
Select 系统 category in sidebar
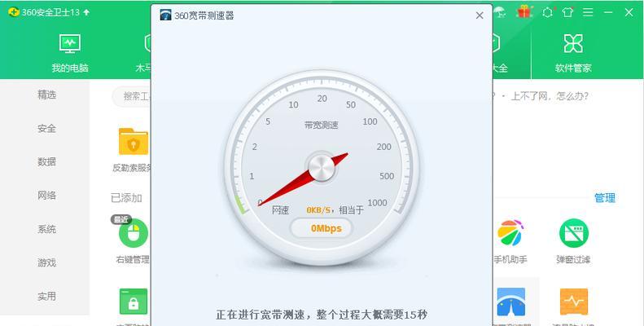tap(46, 229)
